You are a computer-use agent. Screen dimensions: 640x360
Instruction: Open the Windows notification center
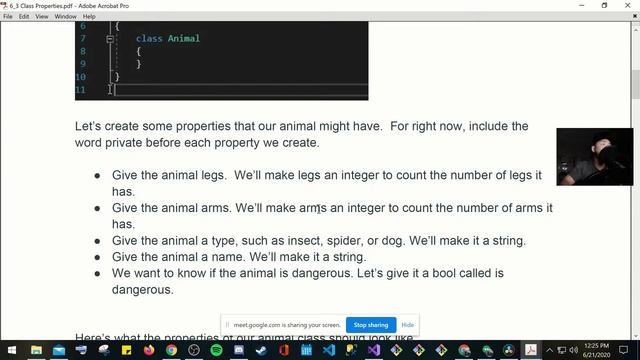pyautogui.click(x=623, y=350)
